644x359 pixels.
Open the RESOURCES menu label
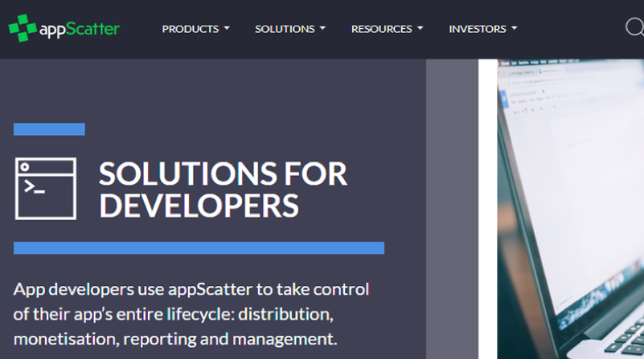point(381,29)
